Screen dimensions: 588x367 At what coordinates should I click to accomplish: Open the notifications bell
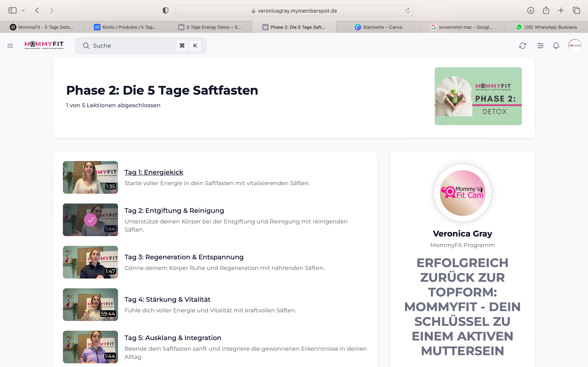tap(556, 46)
